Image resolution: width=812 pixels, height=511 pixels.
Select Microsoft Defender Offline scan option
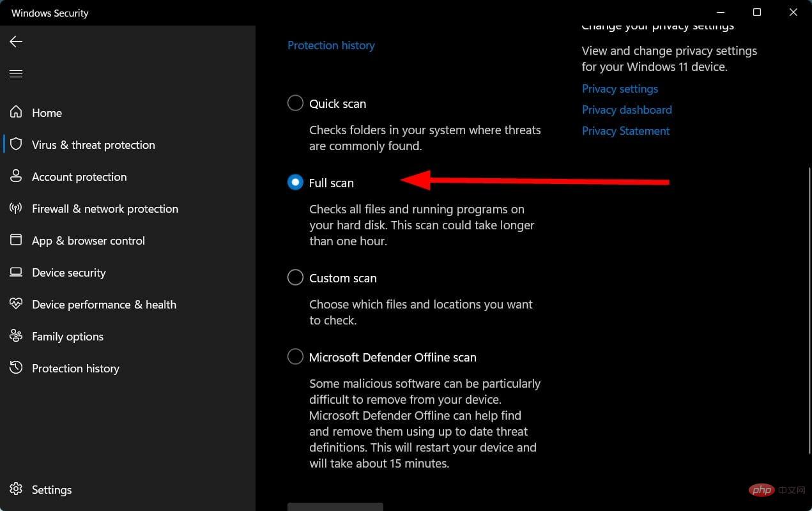(x=295, y=357)
